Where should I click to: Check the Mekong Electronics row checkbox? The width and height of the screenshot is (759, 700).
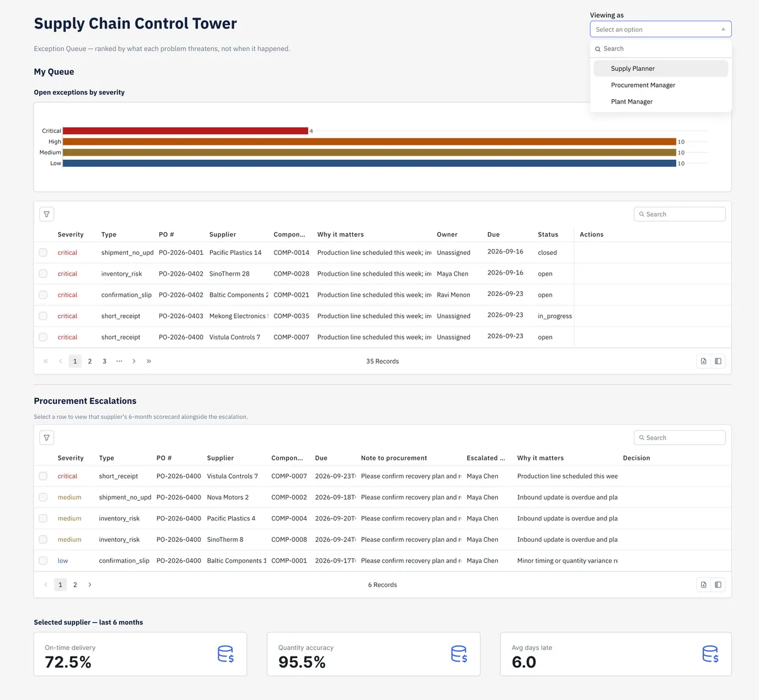click(43, 316)
